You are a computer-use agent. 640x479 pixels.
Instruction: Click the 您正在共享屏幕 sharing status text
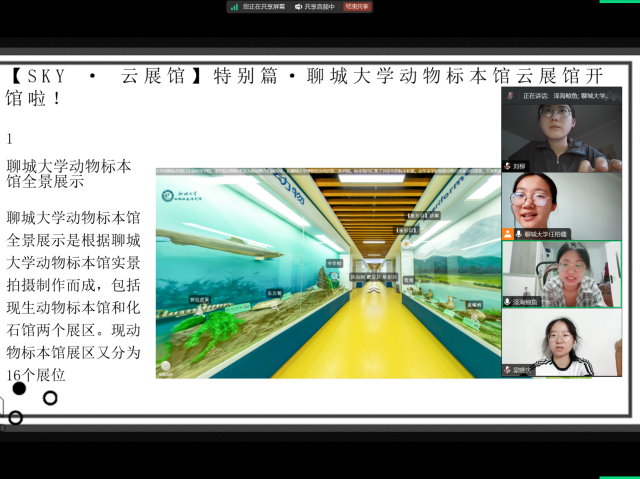(264, 7)
